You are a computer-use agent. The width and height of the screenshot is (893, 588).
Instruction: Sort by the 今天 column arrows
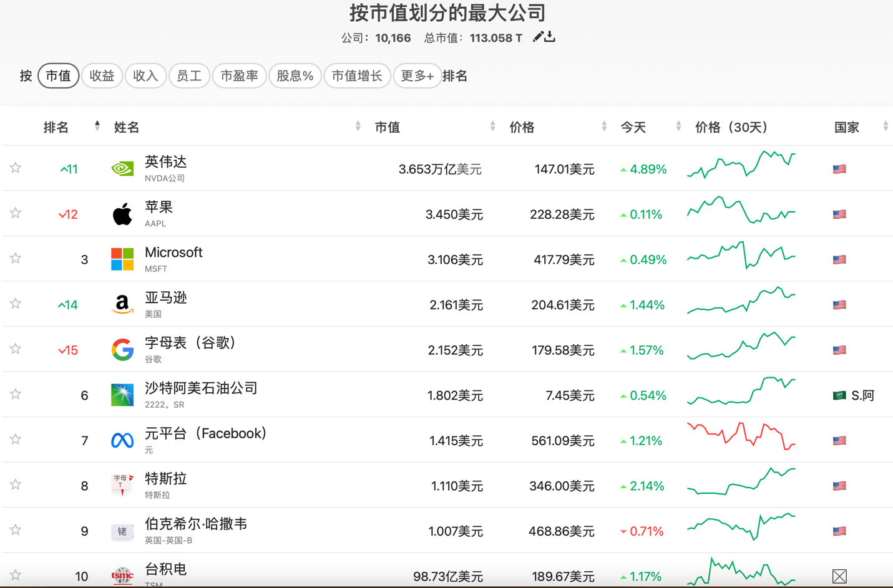(x=678, y=126)
